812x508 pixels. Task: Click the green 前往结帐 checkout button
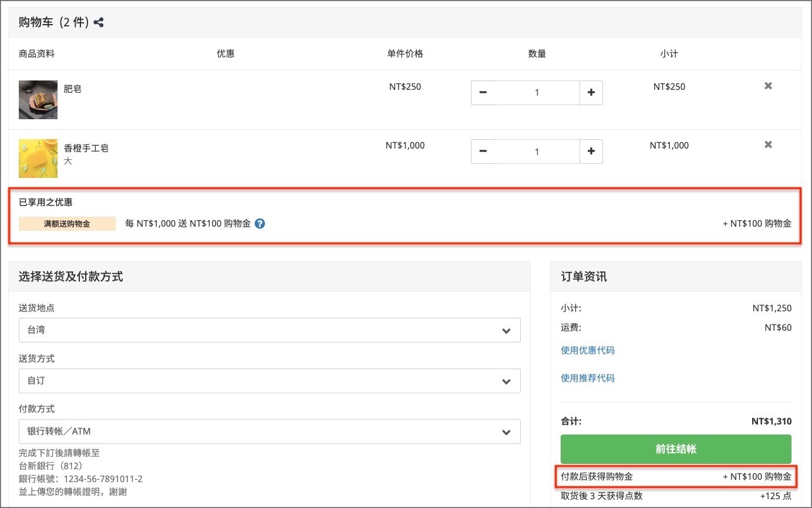[676, 449]
